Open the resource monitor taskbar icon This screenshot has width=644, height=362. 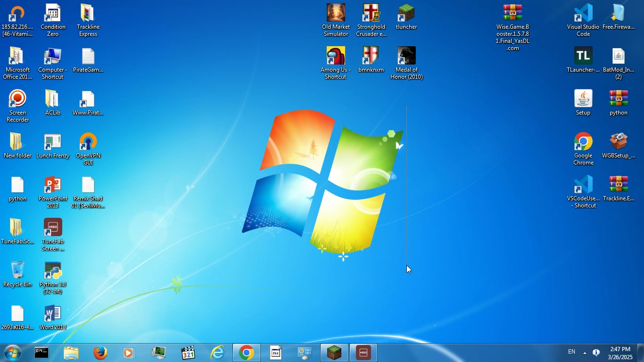click(x=159, y=353)
